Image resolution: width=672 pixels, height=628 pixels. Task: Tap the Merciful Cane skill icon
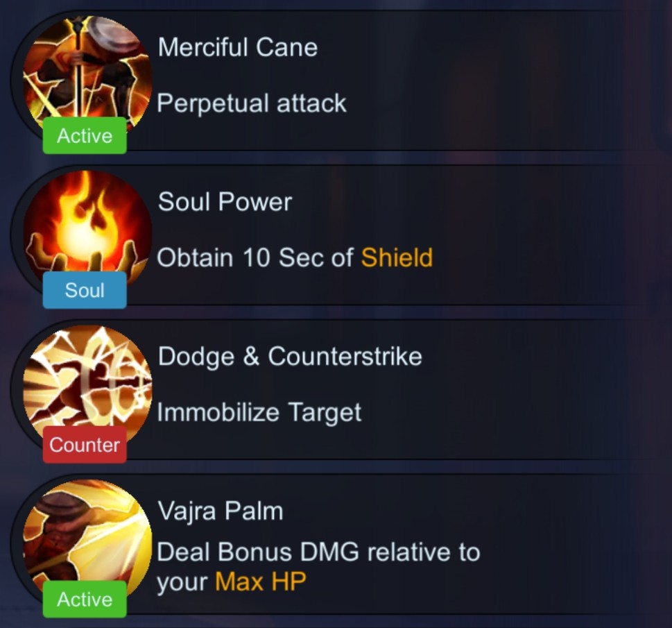(x=87, y=75)
